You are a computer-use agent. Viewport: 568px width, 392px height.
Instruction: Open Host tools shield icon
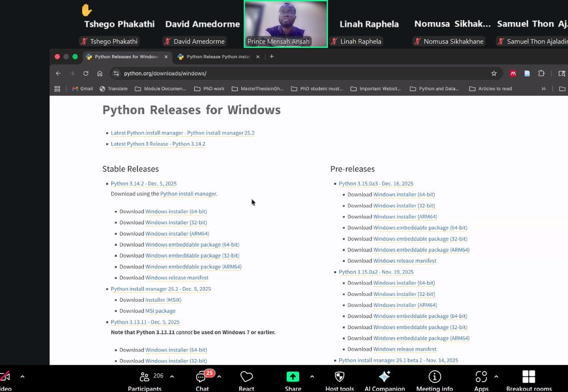(x=339, y=377)
